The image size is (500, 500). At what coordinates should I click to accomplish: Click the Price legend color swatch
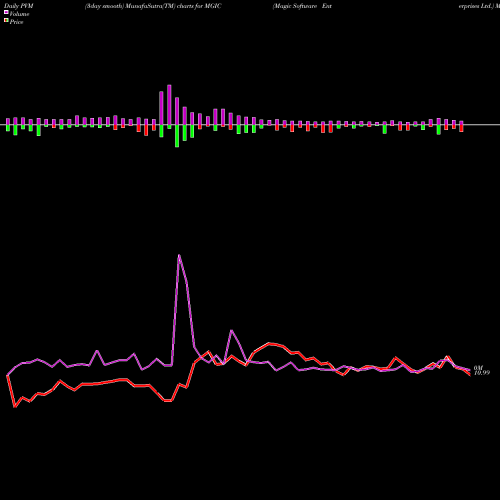(x=6, y=21)
